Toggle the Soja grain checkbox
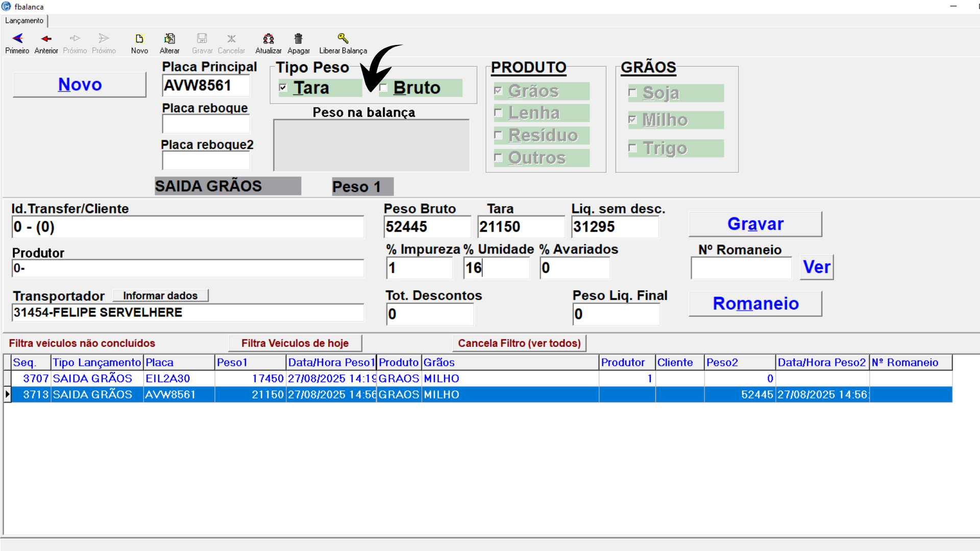The height and width of the screenshot is (551, 980). [x=633, y=93]
